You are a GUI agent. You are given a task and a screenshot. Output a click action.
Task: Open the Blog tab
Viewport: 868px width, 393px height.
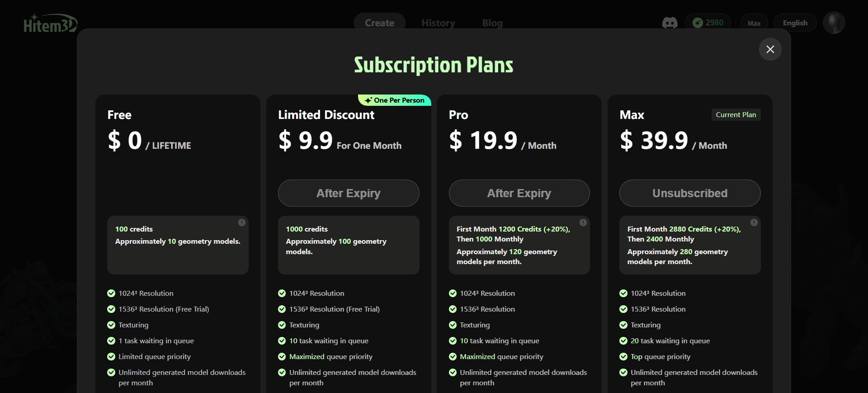(x=492, y=23)
